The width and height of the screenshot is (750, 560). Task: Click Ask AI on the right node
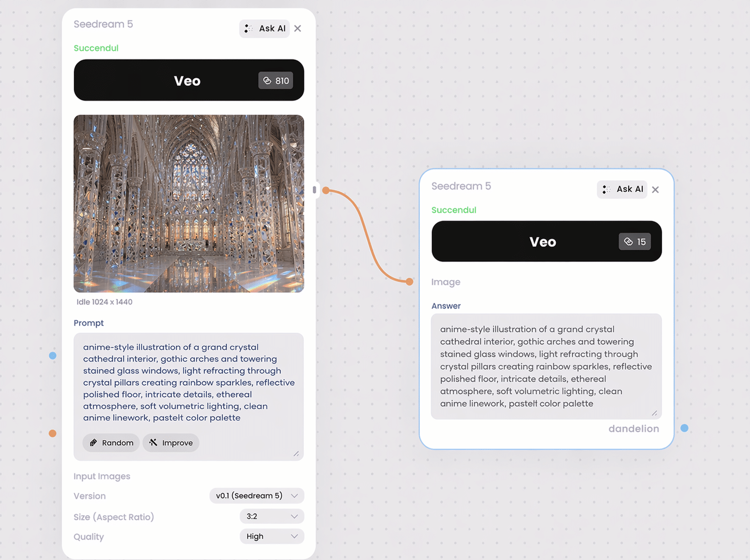click(x=622, y=189)
